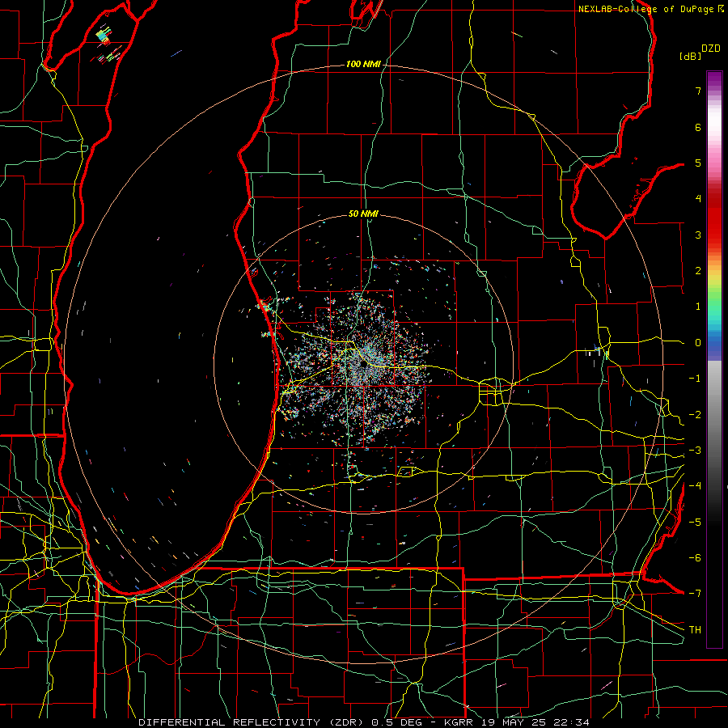
Task: Click the '1' value on the color scale
Action: click(x=698, y=307)
